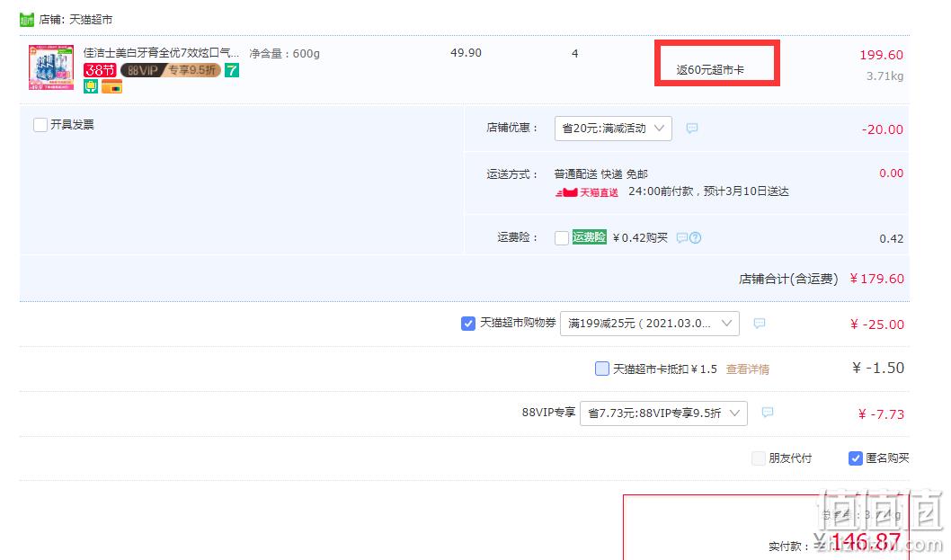Tick the 开具发票 invoice checkbox
Viewport: 951px width, 560px height.
click(x=40, y=125)
